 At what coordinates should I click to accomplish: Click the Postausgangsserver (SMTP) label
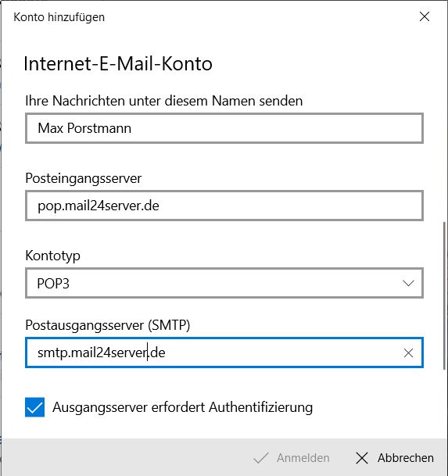[x=108, y=325]
